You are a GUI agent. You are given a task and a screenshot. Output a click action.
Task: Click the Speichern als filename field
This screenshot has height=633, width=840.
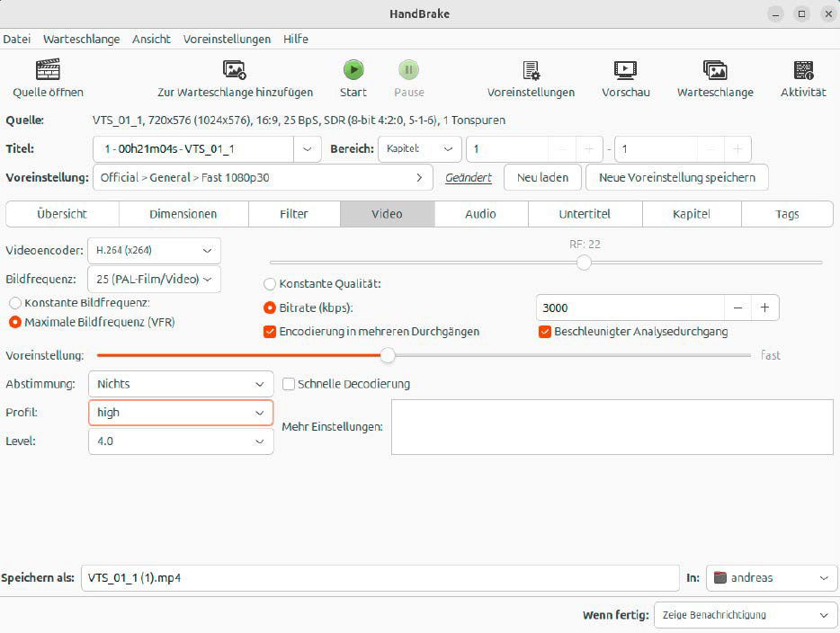click(378, 578)
